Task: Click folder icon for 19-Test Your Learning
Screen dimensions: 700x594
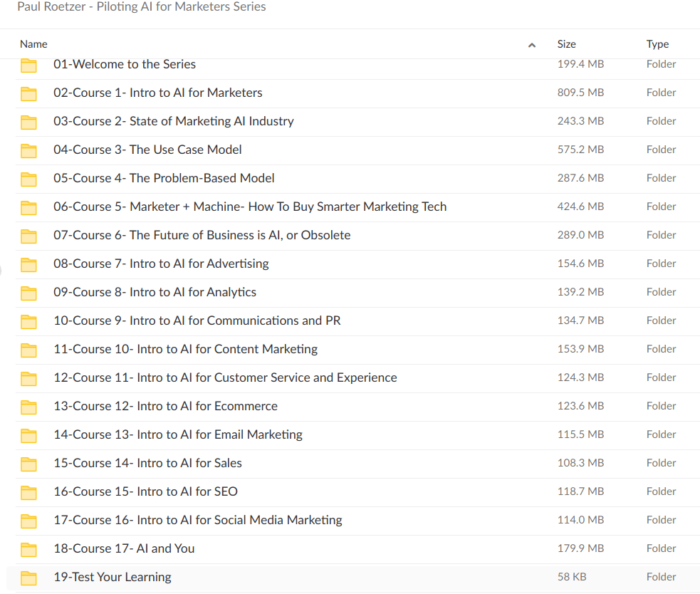Action: click(28, 578)
